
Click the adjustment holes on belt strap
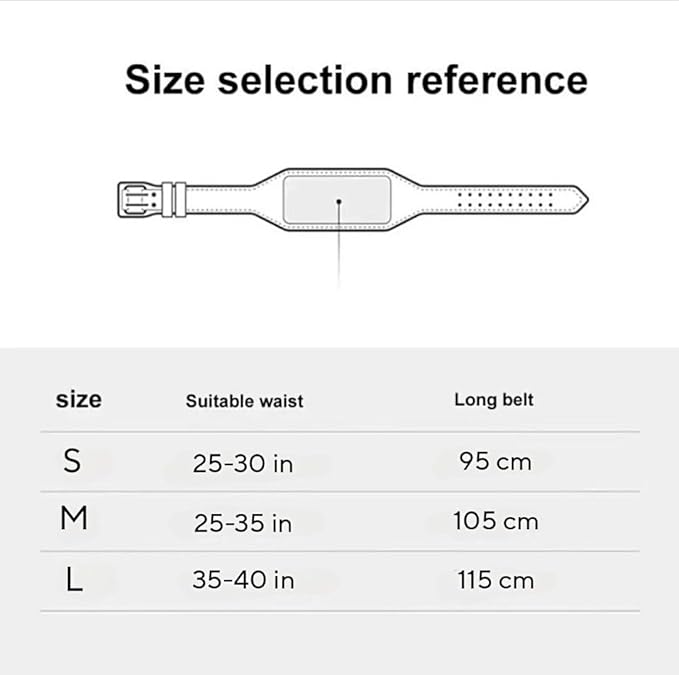point(505,200)
